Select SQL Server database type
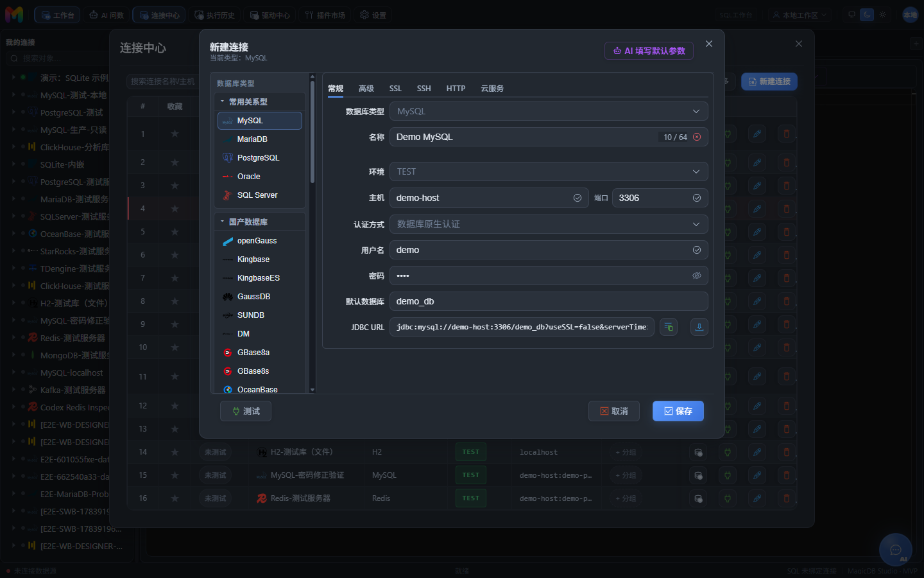This screenshot has height=578, width=924. point(260,195)
